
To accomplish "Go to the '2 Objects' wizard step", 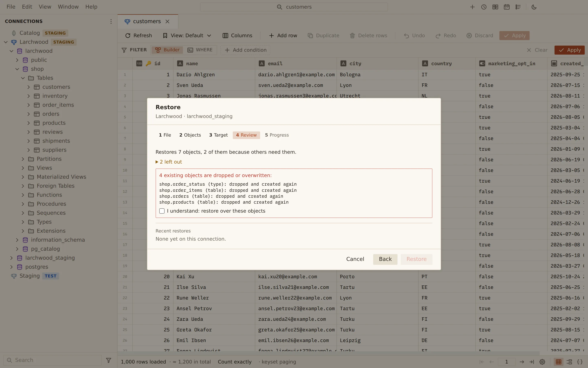I will point(190,135).
